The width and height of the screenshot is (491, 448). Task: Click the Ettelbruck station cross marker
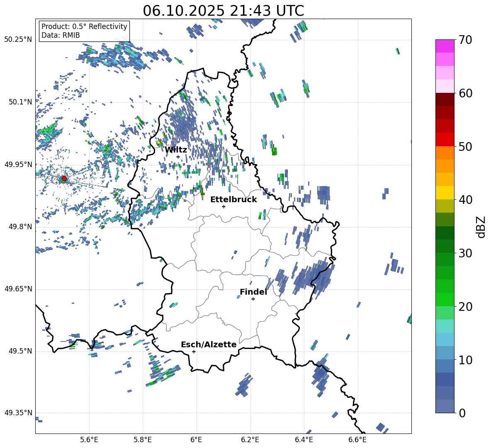click(x=224, y=206)
